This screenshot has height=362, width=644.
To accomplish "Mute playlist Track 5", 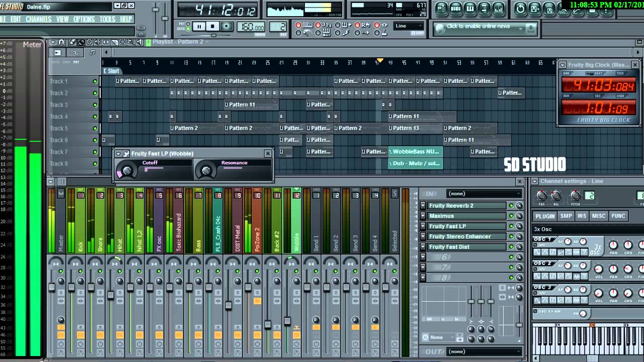I will pos(95,128).
